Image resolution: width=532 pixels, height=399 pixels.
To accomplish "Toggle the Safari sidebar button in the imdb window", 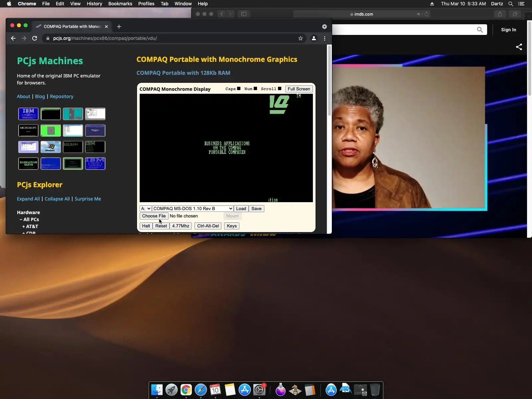I will tap(244, 14).
